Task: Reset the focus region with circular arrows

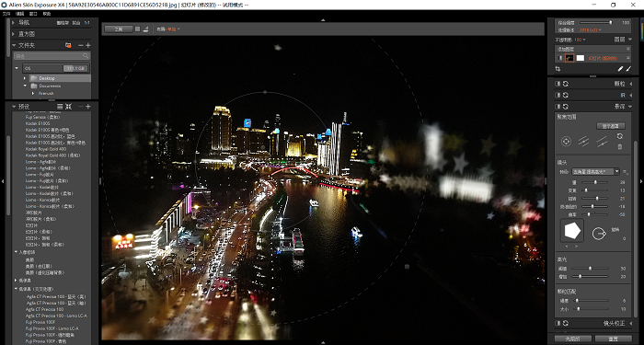Action: (620, 136)
